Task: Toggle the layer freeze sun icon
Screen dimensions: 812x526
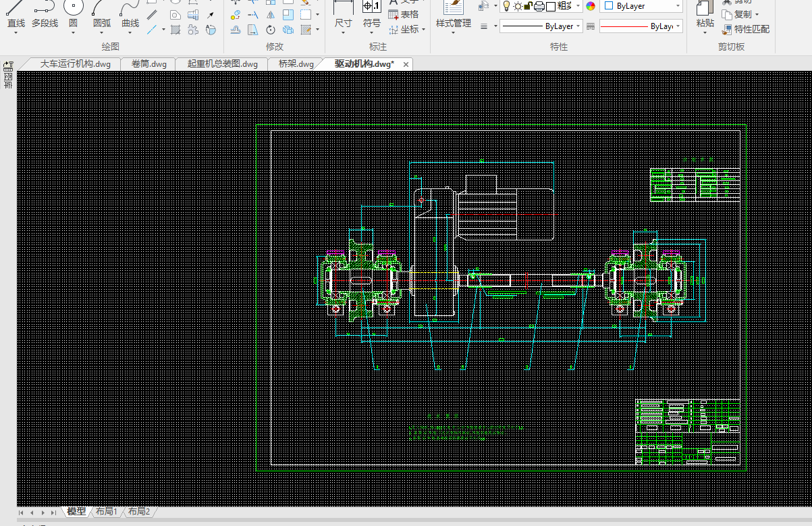Action: click(517, 6)
